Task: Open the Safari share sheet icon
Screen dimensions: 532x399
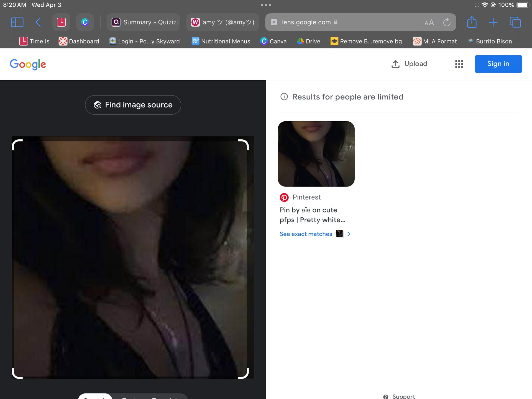Action: (x=472, y=22)
